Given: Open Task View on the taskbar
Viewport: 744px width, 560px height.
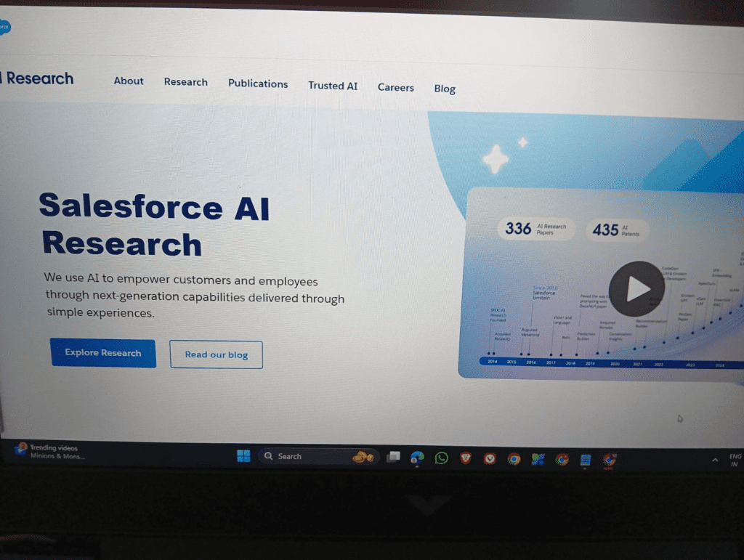Looking at the screenshot, I should click(393, 456).
